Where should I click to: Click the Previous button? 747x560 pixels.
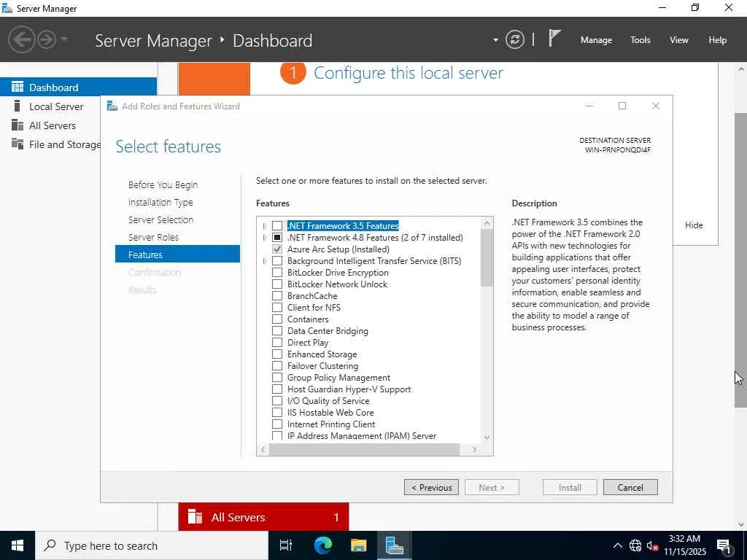(x=432, y=487)
